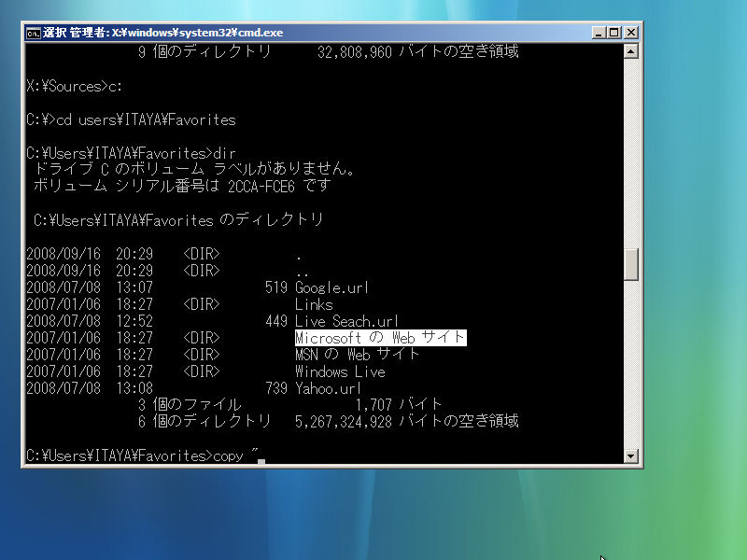Click the scrollbar up arrow
Image resolution: width=747 pixels, height=560 pixels.
point(631,51)
